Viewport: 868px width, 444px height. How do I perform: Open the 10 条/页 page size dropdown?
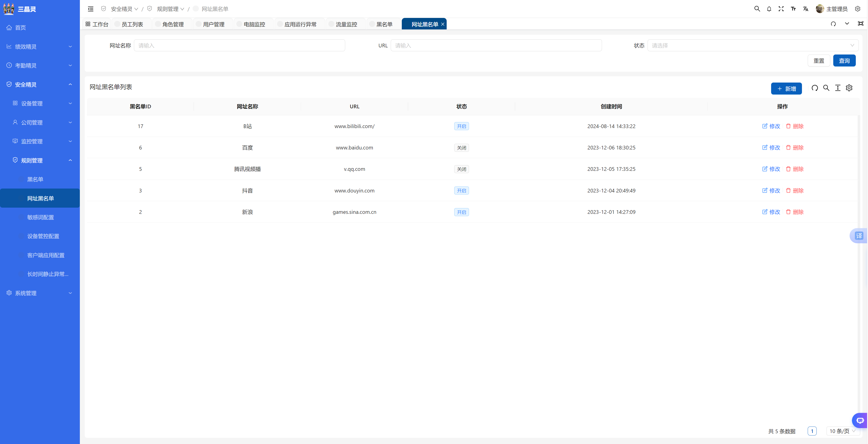click(842, 431)
